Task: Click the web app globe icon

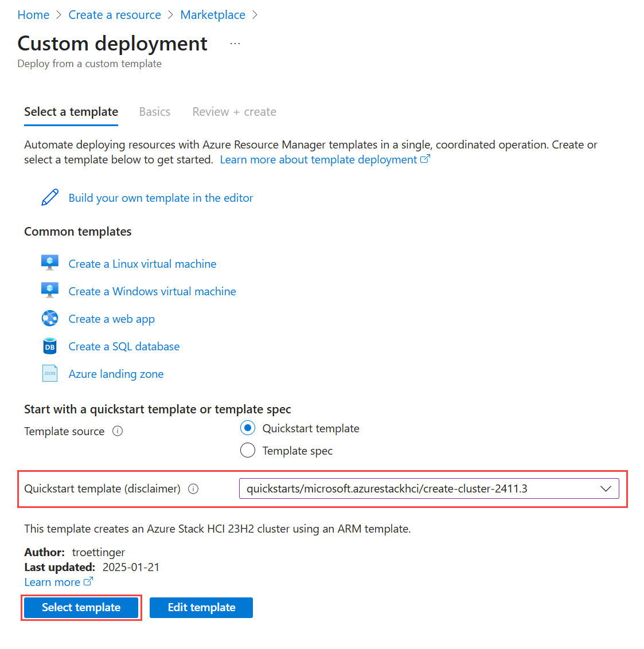Action: [x=50, y=318]
